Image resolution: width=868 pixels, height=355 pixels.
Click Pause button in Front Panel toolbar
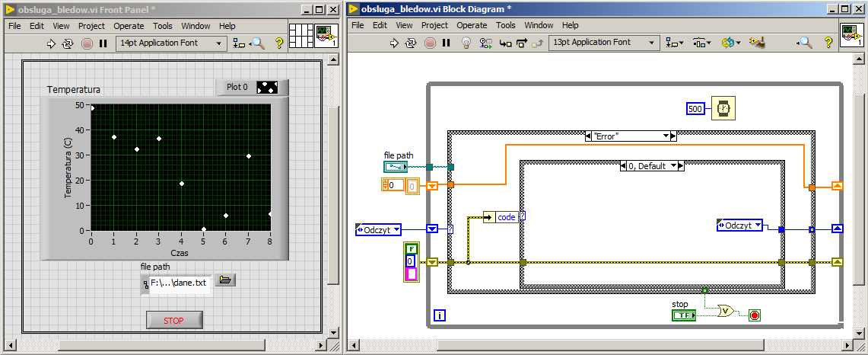(103, 43)
